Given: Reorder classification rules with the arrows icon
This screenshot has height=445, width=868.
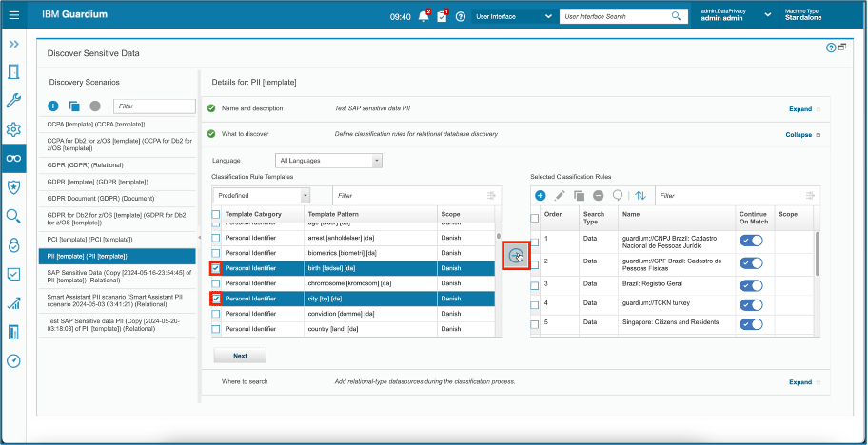Looking at the screenshot, I should (641, 195).
